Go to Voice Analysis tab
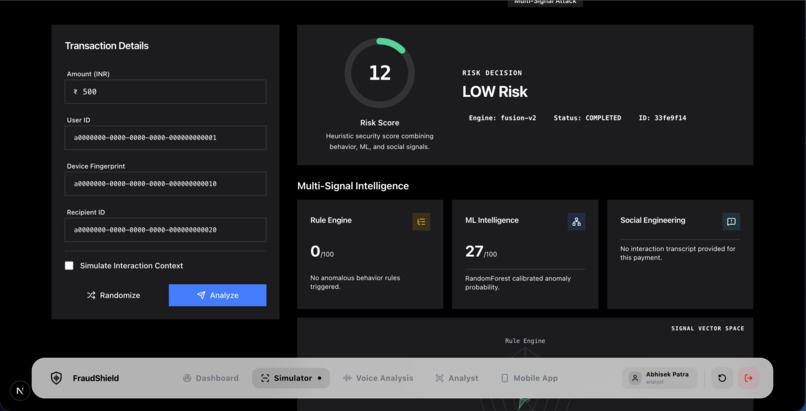 coord(378,378)
